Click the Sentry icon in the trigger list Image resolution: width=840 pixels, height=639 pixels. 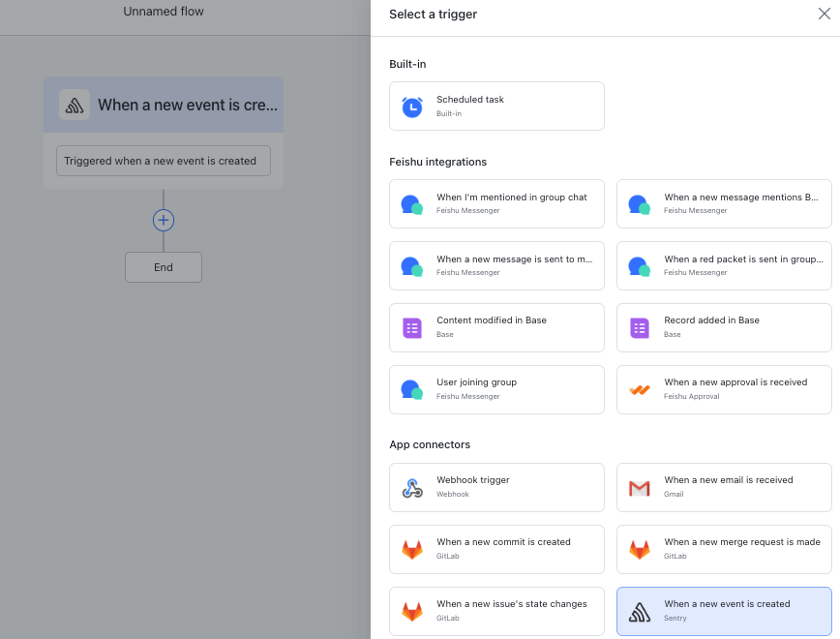coord(639,612)
